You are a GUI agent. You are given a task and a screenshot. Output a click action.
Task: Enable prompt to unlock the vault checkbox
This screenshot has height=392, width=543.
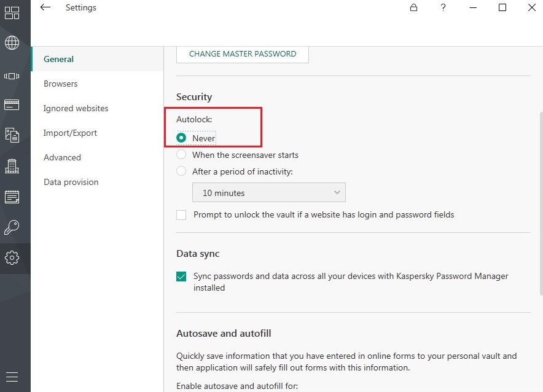pos(181,215)
